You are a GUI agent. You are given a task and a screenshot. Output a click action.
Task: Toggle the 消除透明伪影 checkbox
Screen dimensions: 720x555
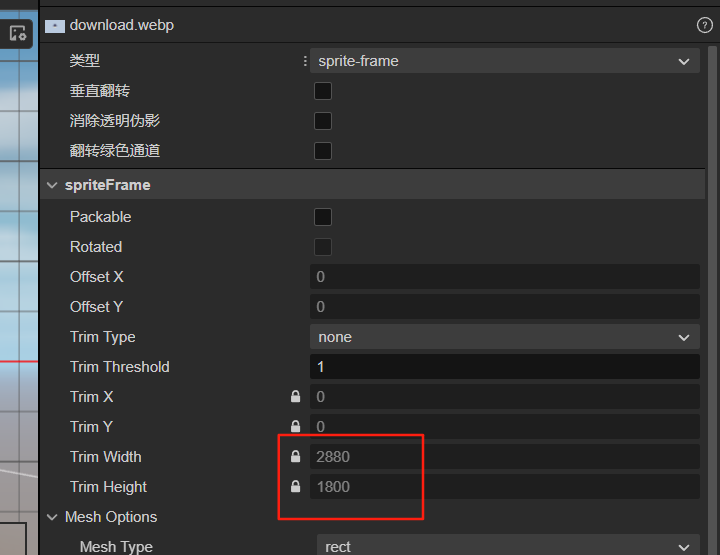click(x=323, y=121)
